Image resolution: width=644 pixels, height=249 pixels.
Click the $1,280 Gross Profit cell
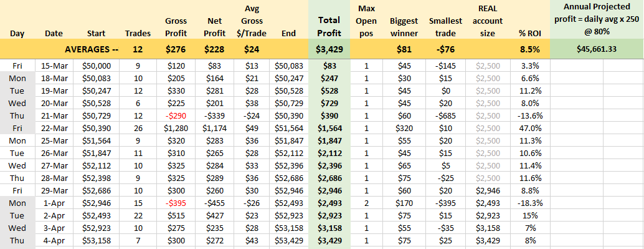tap(176, 129)
